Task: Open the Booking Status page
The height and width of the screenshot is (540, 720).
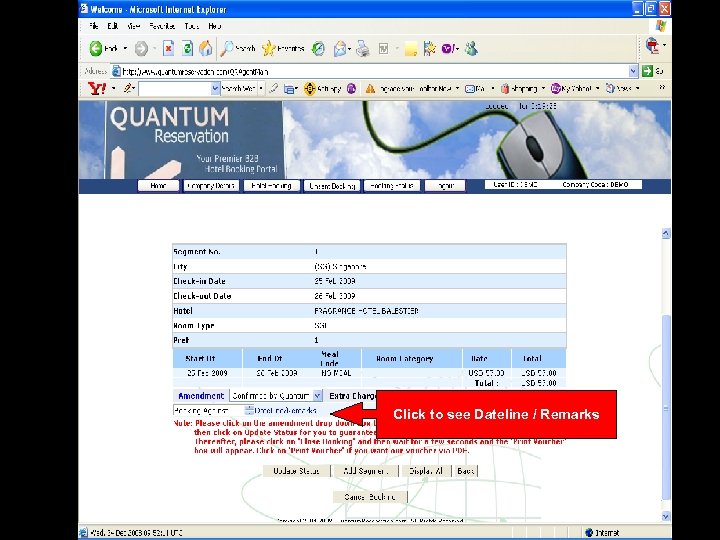Action: pyautogui.click(x=392, y=186)
